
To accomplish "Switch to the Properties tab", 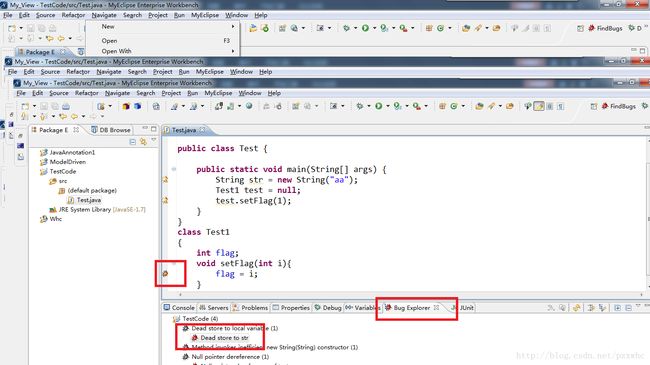I will pyautogui.click(x=291, y=308).
